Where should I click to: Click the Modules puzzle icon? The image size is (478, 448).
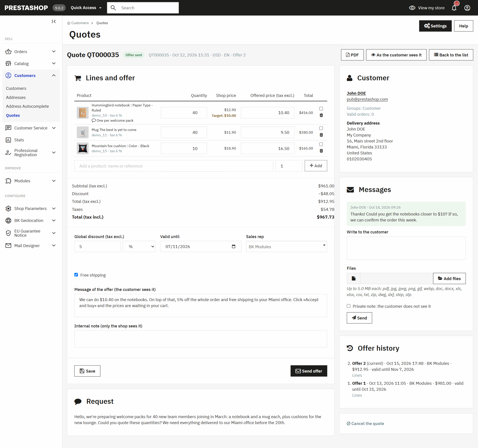pos(8,181)
